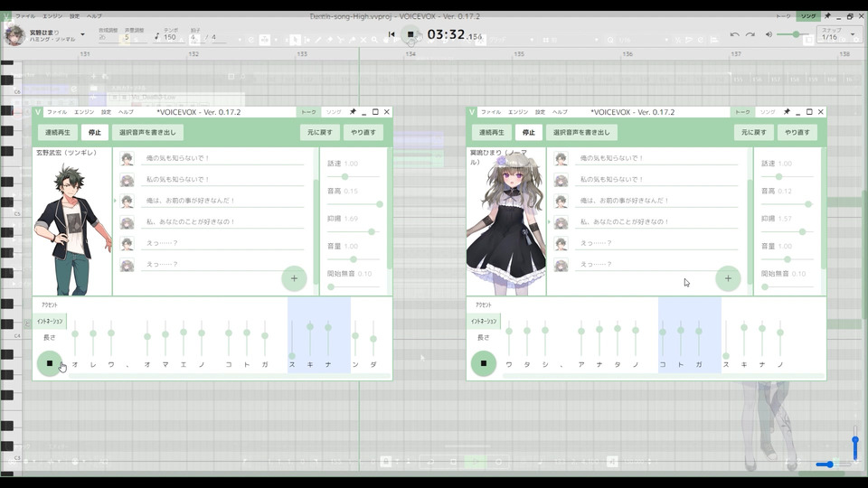868x488 pixels.
Task: Open character icon for 俺は、お前の事が好きなんだ！ in right window
Action: pyautogui.click(x=561, y=201)
